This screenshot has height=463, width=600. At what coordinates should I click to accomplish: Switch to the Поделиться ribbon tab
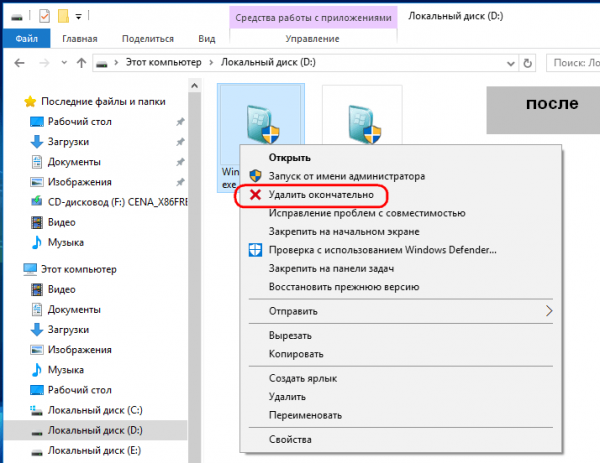pyautogui.click(x=148, y=39)
